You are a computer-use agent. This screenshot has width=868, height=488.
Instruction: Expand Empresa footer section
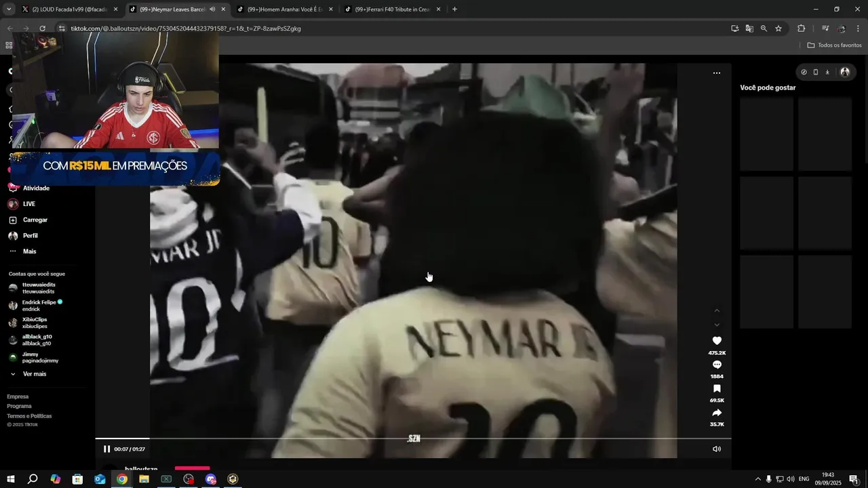[18, 396]
